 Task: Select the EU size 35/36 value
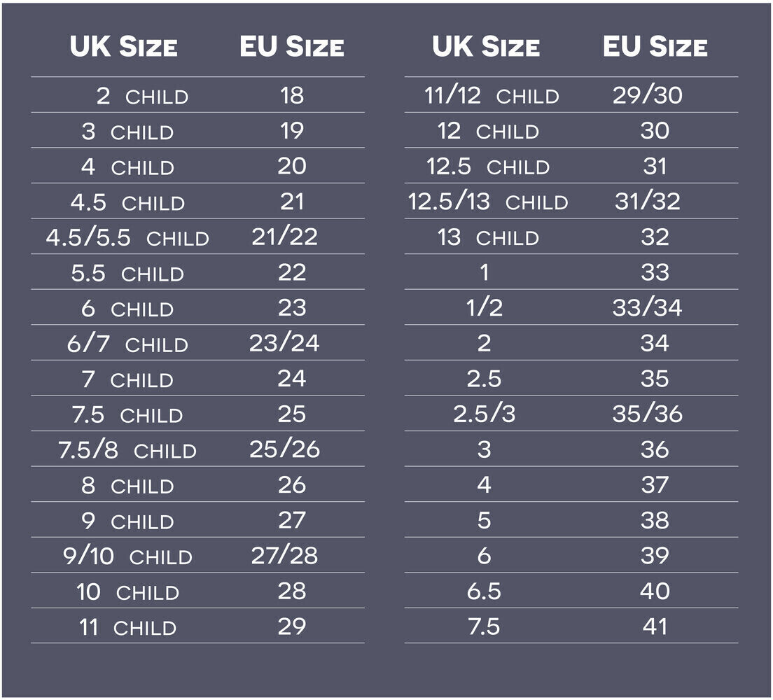pyautogui.click(x=647, y=413)
